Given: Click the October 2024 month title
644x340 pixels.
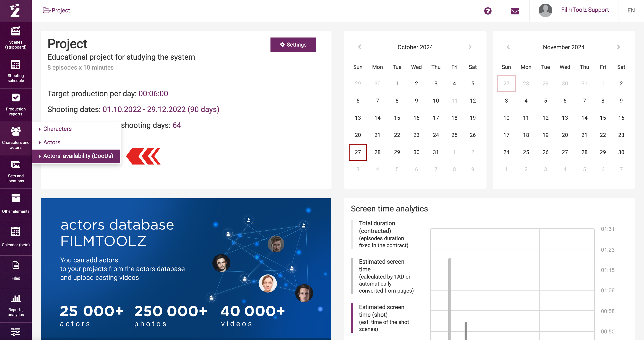Looking at the screenshot, I should point(415,47).
